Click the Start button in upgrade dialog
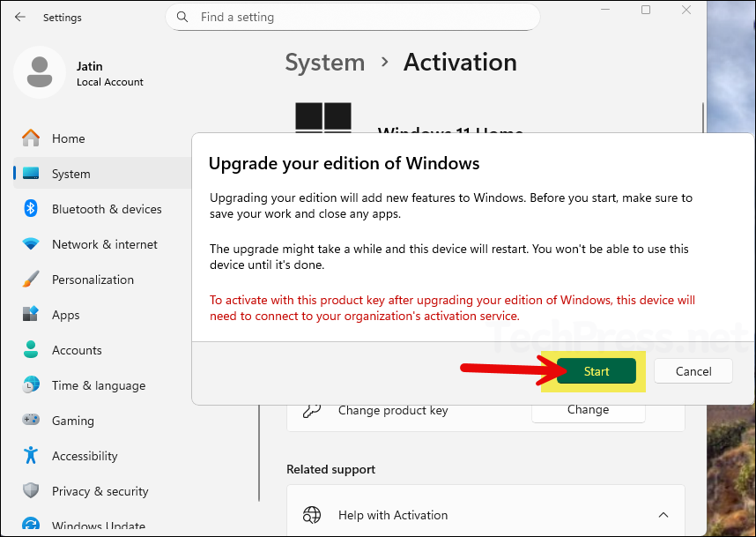 596,371
